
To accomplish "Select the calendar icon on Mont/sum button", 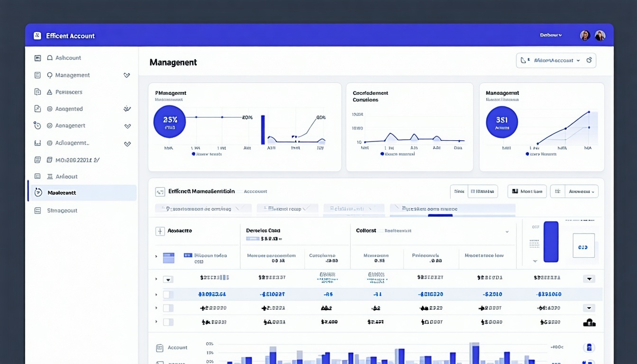I will [x=515, y=191].
